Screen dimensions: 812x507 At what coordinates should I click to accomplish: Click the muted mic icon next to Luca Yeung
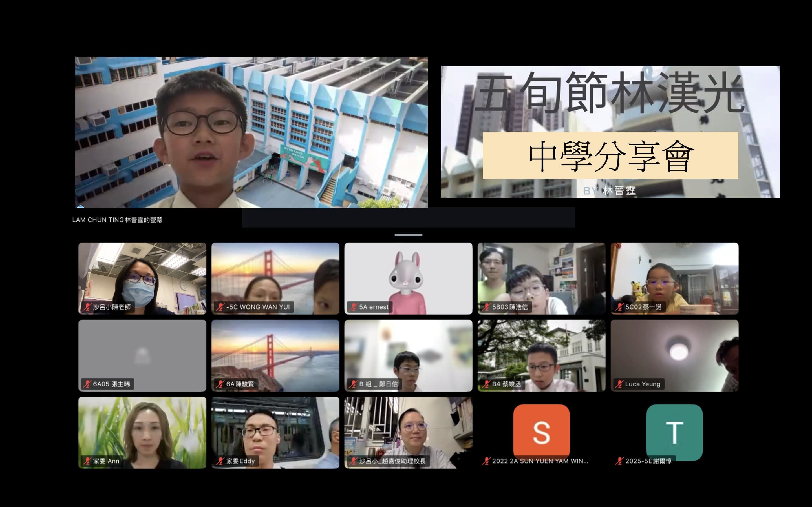click(x=619, y=384)
